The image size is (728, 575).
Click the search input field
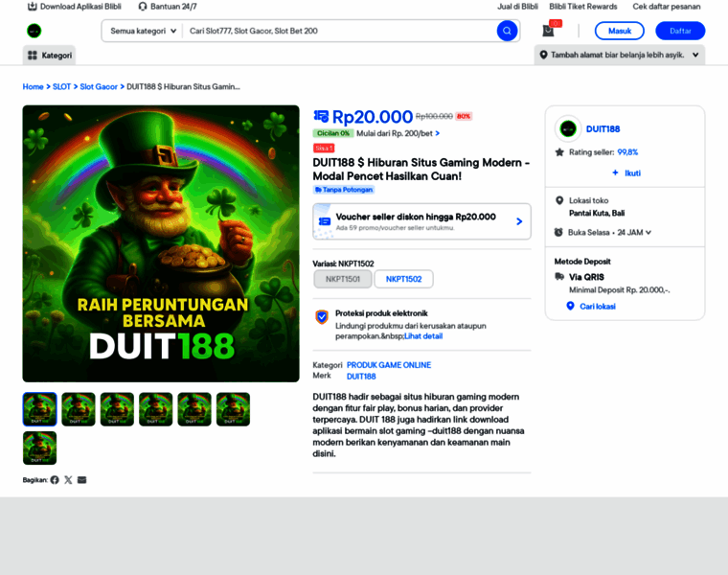(340, 31)
